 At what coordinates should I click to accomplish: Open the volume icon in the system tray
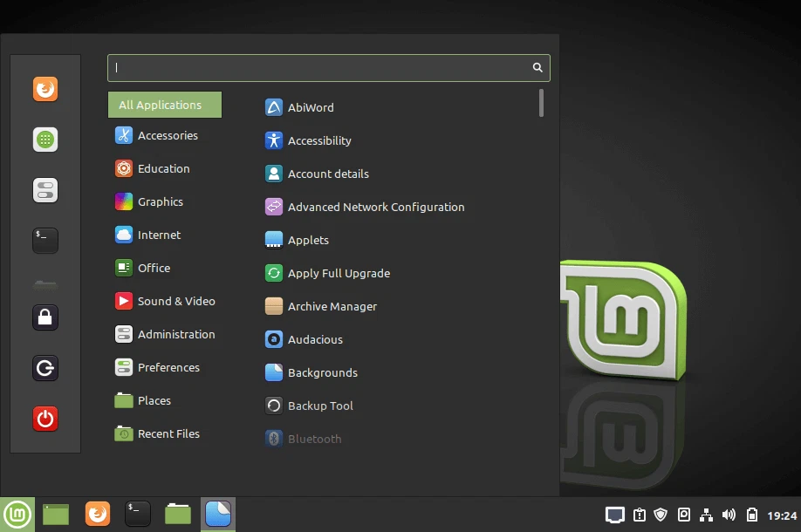729,514
